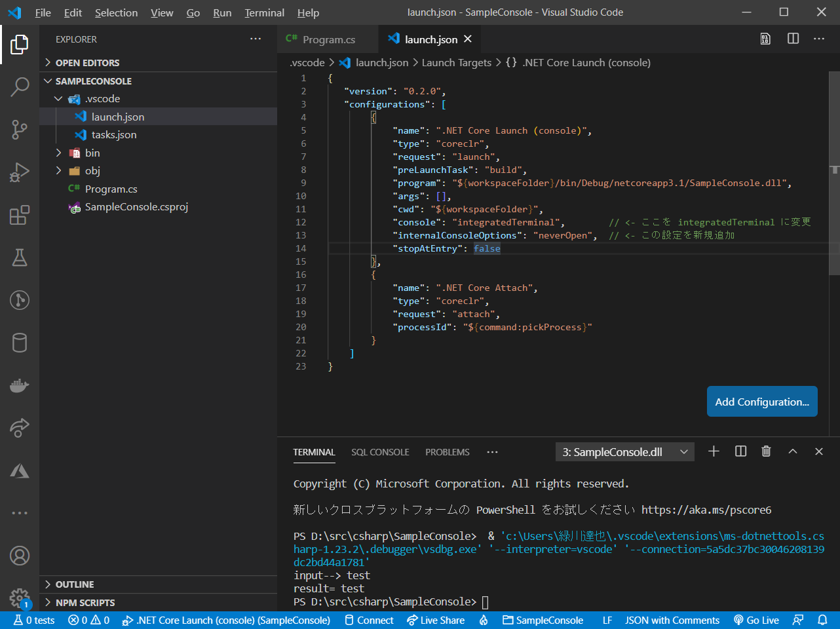Kill the terminal with trash icon
840x629 pixels.
point(766,451)
